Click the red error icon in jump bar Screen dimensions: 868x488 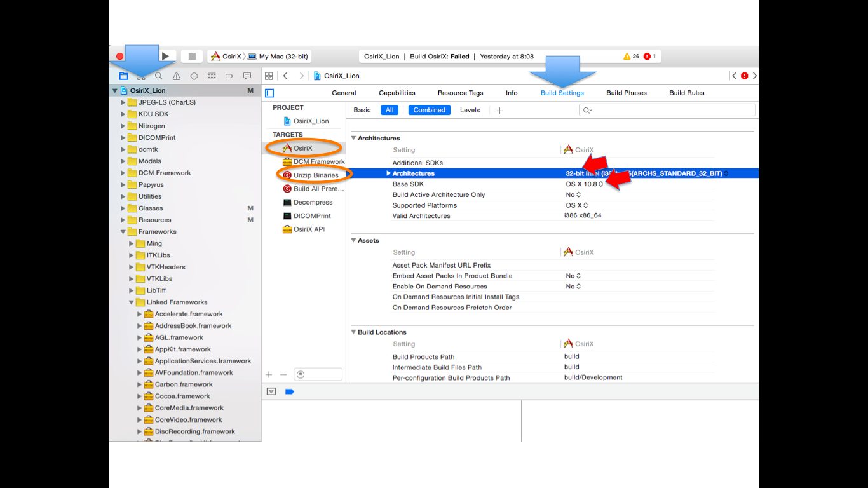[x=744, y=76]
